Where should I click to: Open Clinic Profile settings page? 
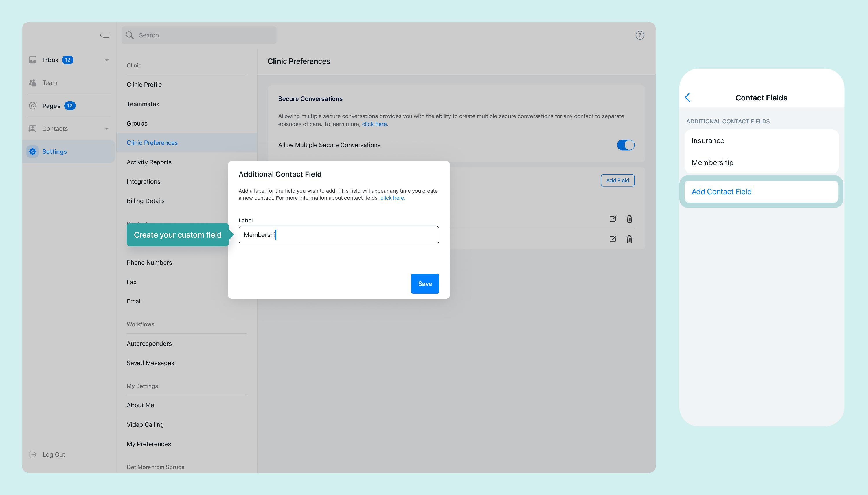pyautogui.click(x=144, y=85)
